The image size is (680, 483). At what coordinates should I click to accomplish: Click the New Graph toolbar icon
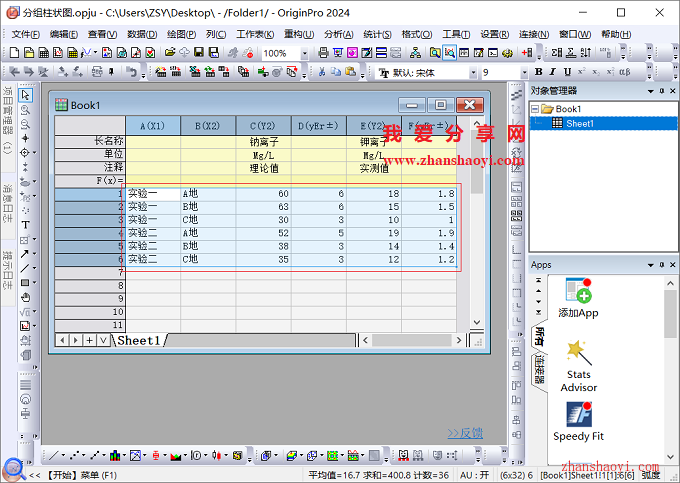pyautogui.click(x=58, y=53)
